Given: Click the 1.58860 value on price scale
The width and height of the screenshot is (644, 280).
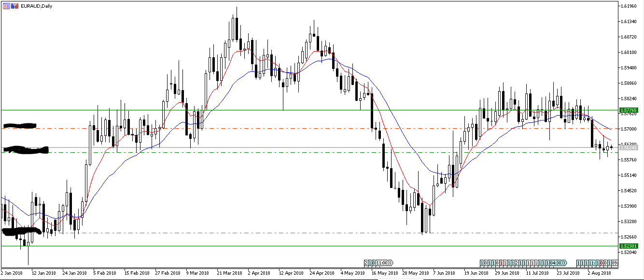Looking at the screenshot, I should [628, 83].
